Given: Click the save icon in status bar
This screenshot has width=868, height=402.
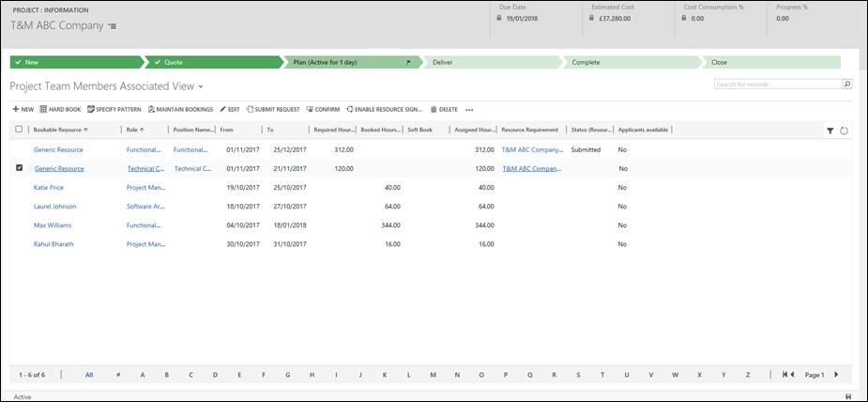Looking at the screenshot, I should point(848,396).
